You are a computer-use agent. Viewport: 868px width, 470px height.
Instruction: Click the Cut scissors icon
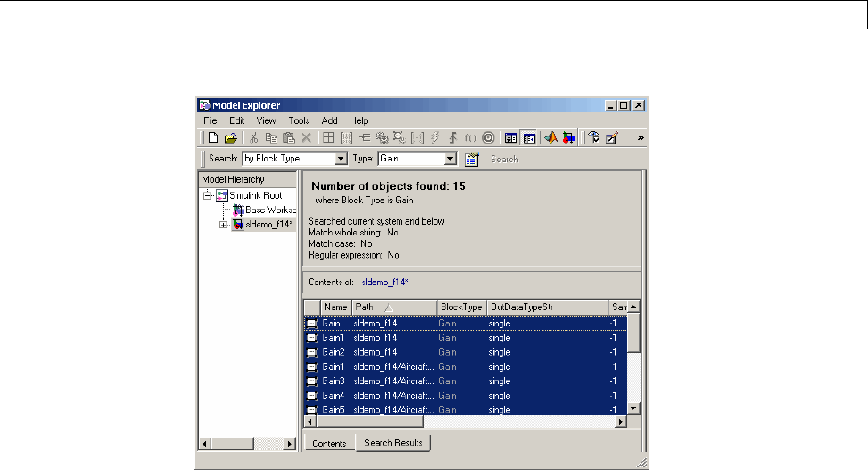pyautogui.click(x=253, y=138)
